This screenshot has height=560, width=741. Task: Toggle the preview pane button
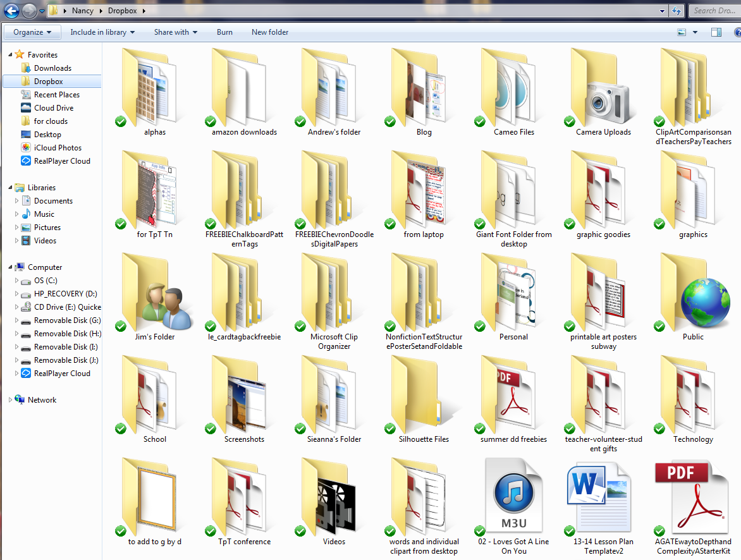[716, 32]
